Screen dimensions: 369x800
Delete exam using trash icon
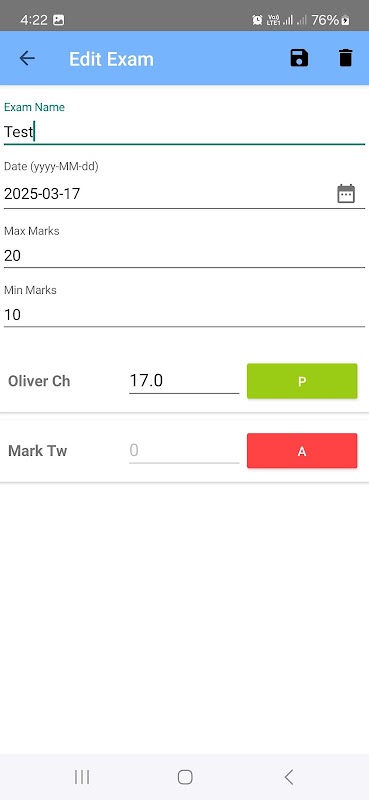click(346, 58)
